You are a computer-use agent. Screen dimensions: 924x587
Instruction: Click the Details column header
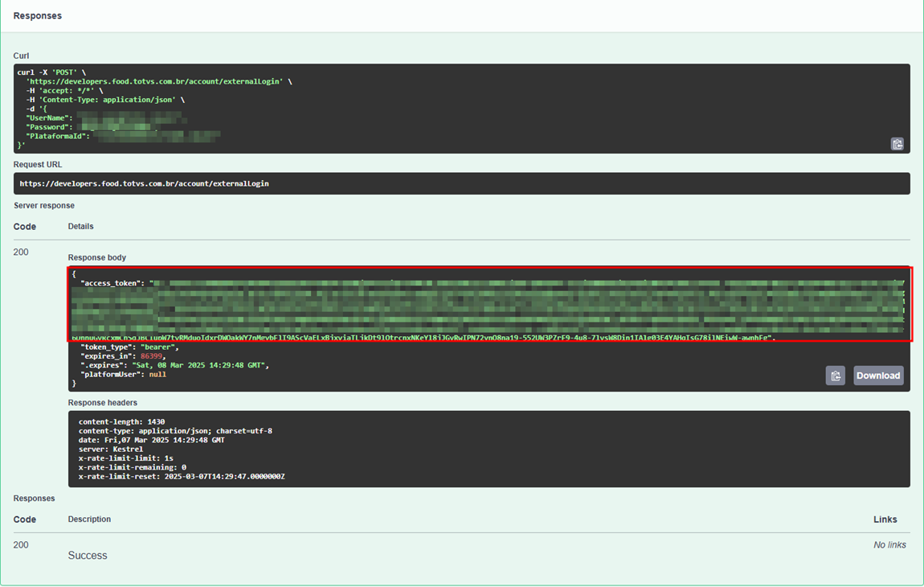(80, 227)
